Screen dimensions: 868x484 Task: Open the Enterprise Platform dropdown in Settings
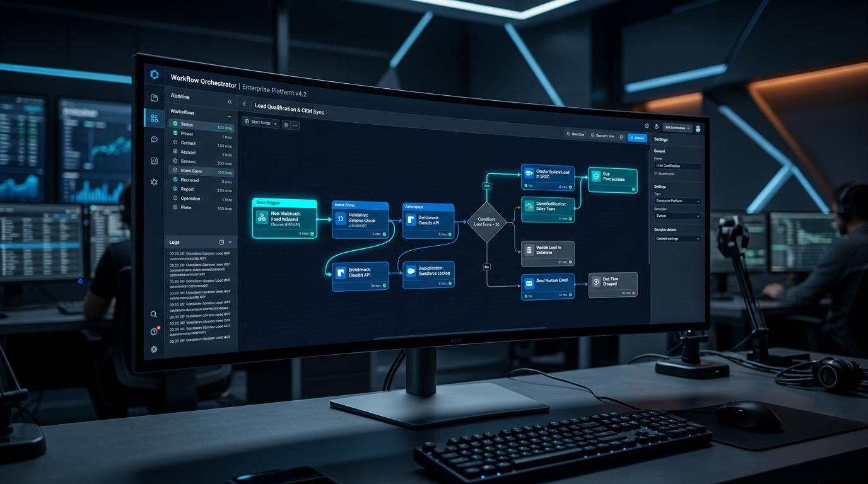pyautogui.click(x=677, y=201)
